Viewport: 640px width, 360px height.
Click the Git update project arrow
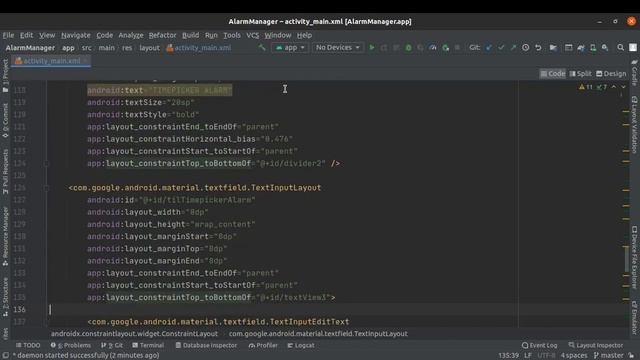[489, 48]
